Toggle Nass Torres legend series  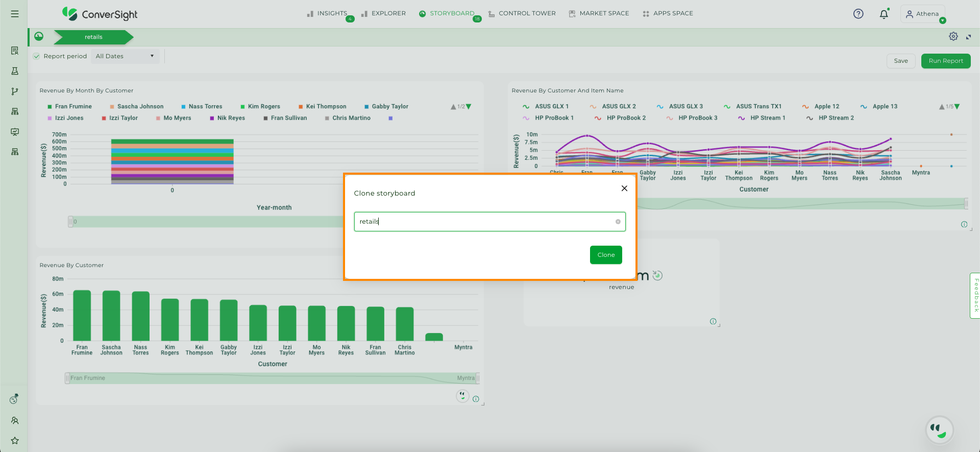pos(202,107)
